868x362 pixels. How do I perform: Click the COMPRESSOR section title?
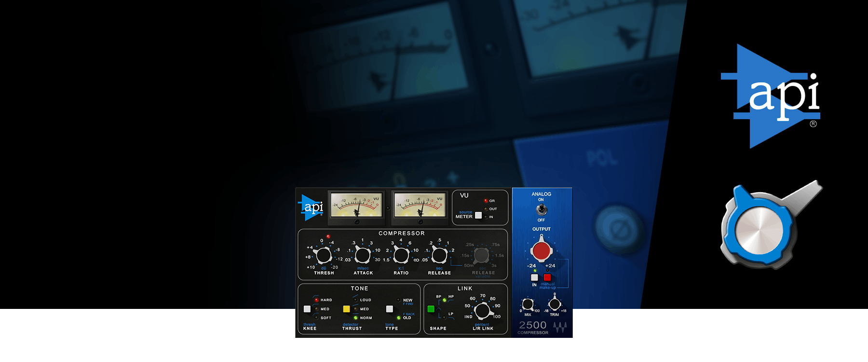pyautogui.click(x=402, y=233)
